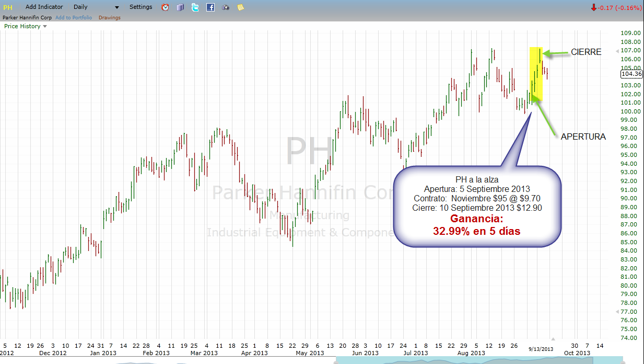Click the PH ticker symbol
Viewport: 644px width, 364px height.
(8, 7)
